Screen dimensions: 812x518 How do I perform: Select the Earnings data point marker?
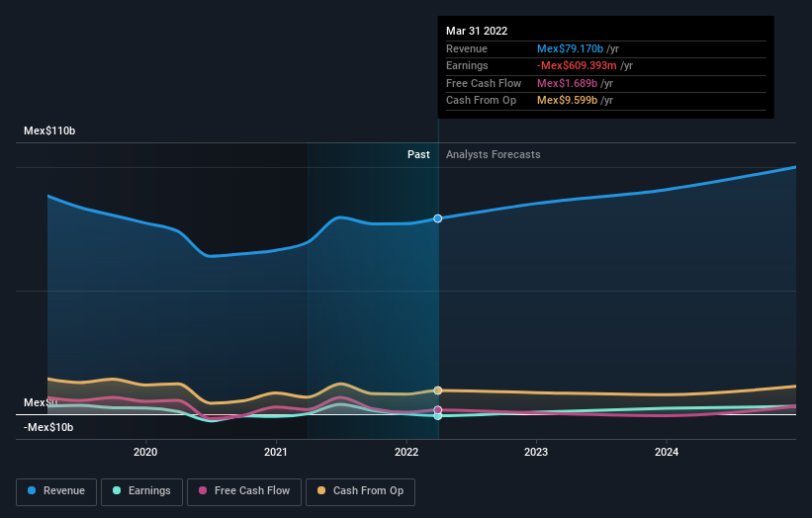[437, 416]
